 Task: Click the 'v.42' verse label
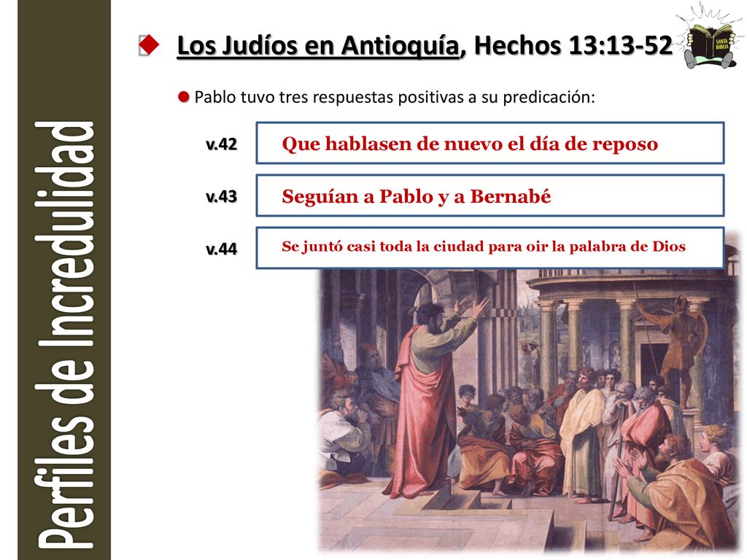221,144
